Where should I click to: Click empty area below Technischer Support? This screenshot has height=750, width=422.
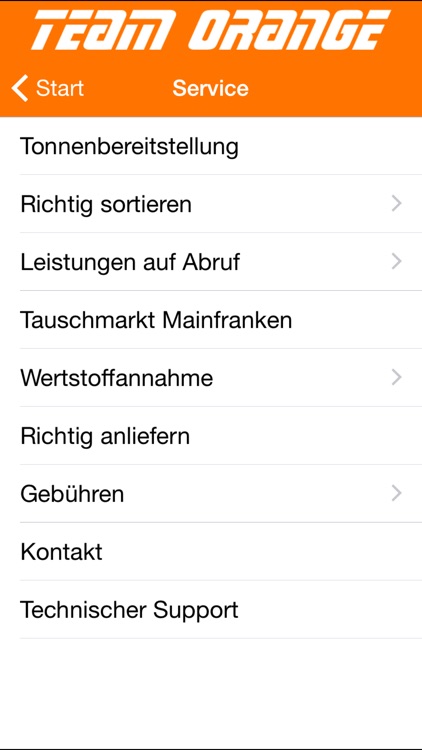(x=211, y=694)
